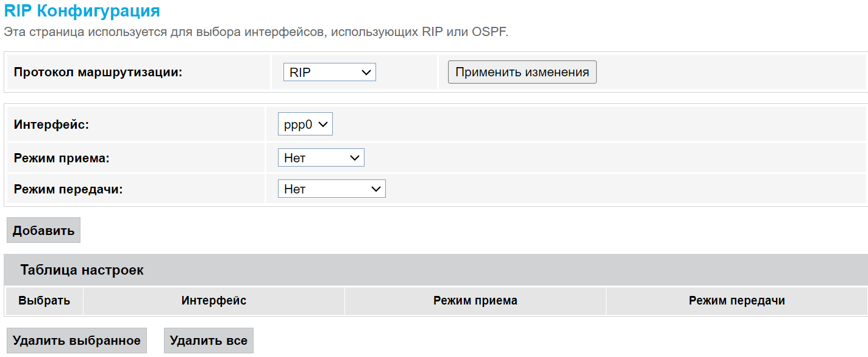Screen dimensions: 868x357
Task: Expand the ppp0 interface dropdown
Action: (305, 124)
